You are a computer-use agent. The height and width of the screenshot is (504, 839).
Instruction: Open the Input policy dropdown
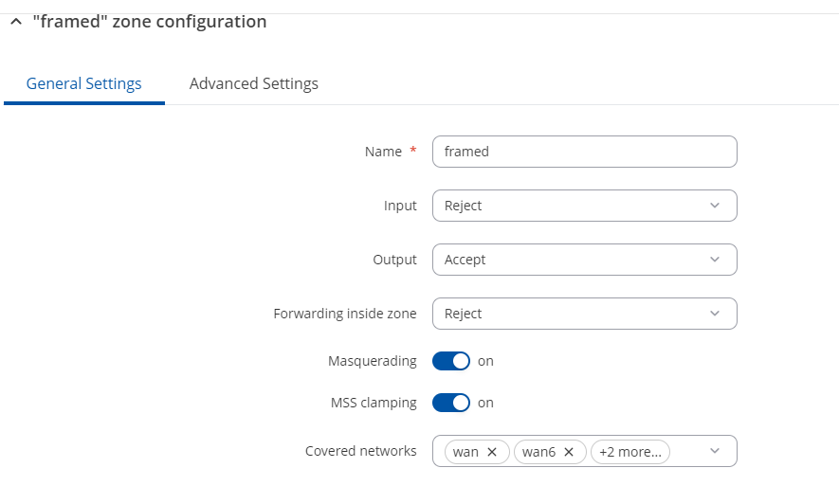(x=583, y=206)
